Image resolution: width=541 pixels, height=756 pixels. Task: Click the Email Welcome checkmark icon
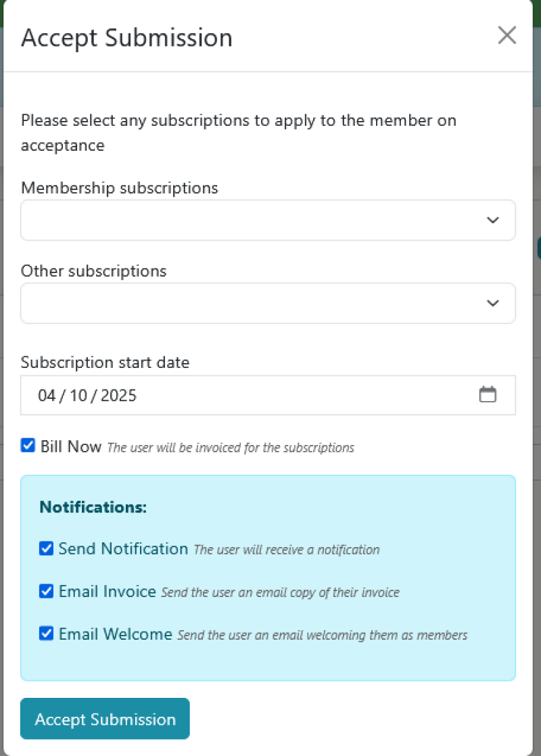click(x=46, y=634)
